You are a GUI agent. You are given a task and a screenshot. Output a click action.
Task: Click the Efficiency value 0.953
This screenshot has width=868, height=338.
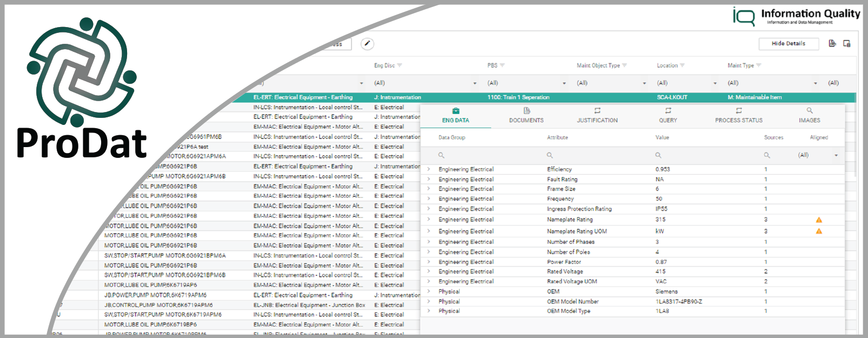pyautogui.click(x=662, y=169)
